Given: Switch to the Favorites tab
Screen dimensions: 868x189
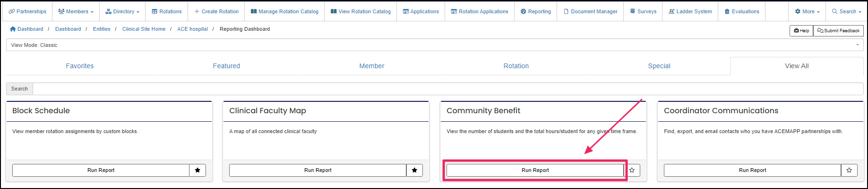Looking at the screenshot, I should (x=80, y=66).
